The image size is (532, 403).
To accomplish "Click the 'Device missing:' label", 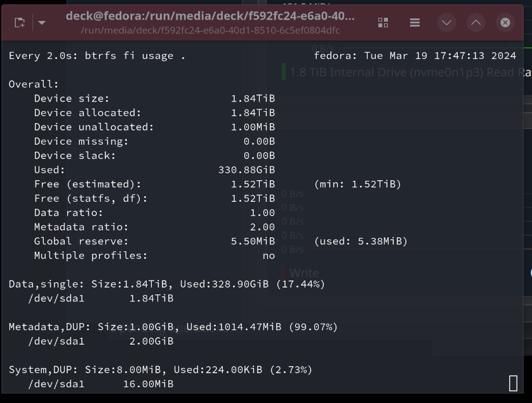I will pos(81,141).
